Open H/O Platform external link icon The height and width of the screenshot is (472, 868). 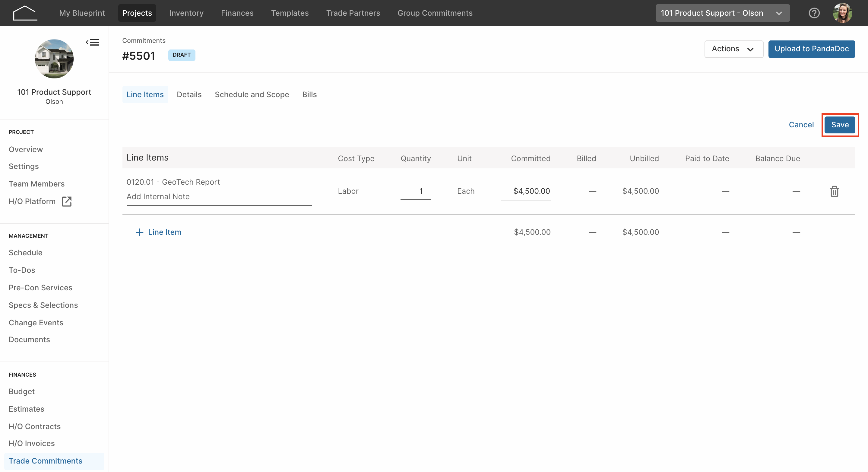click(67, 201)
